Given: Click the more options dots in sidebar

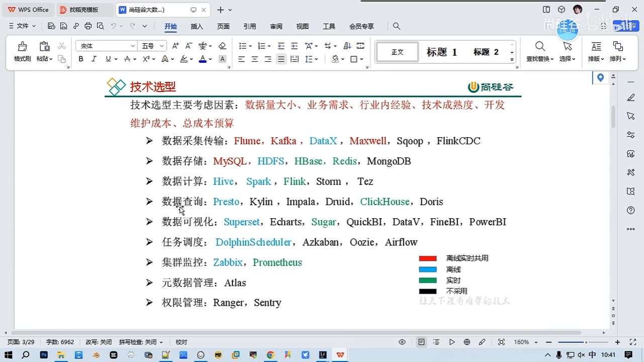Looking at the screenshot, I should pos(631,229).
